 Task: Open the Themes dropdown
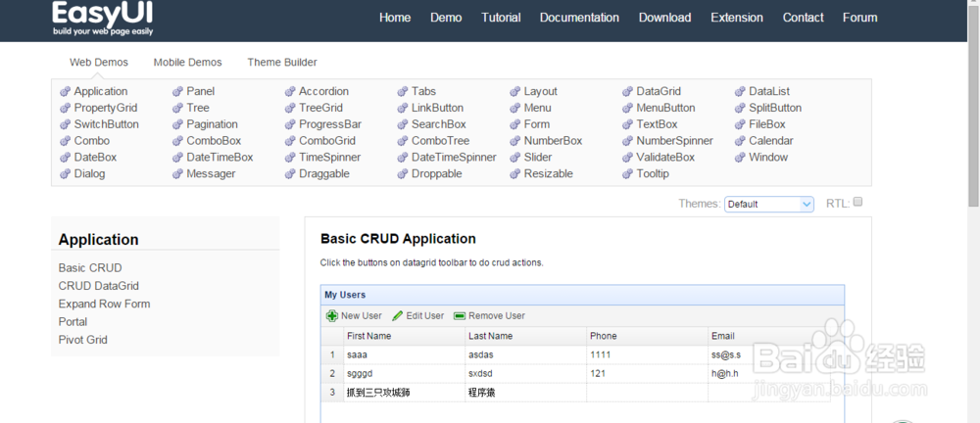[x=768, y=205]
